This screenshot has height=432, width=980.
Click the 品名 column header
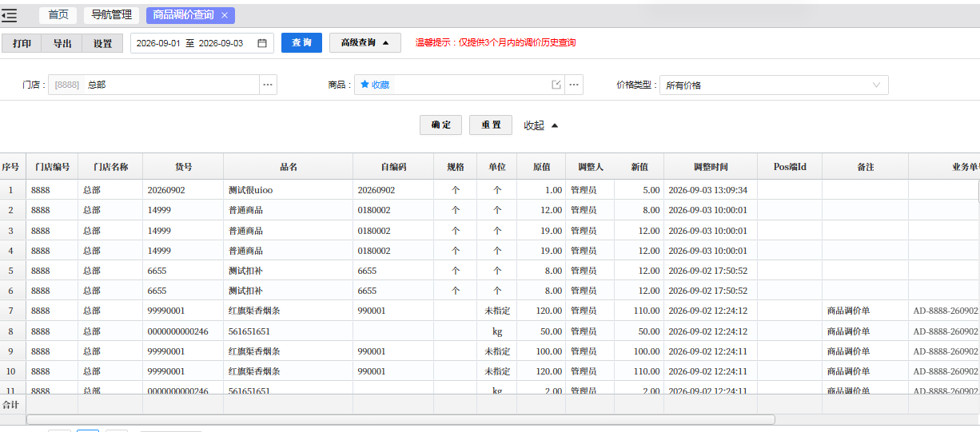point(289,167)
